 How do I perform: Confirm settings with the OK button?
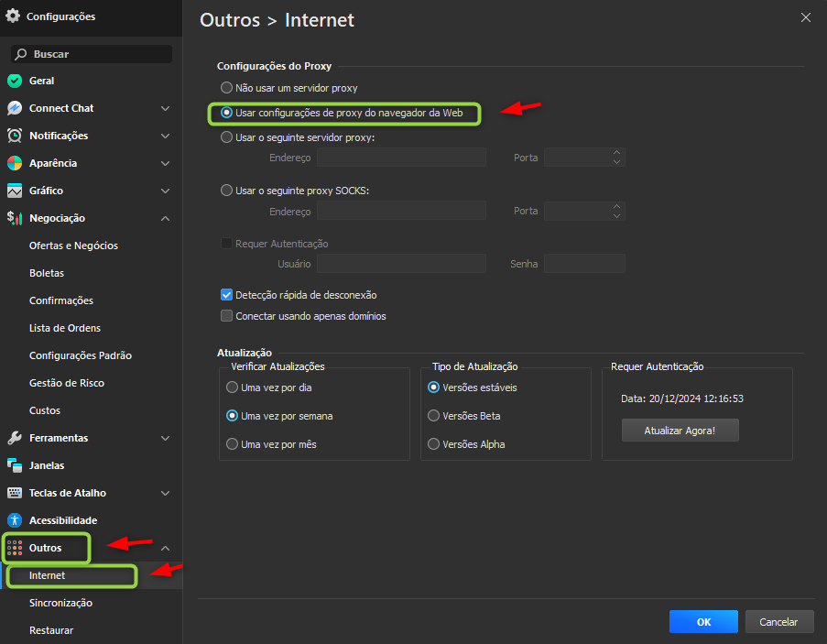coord(703,622)
